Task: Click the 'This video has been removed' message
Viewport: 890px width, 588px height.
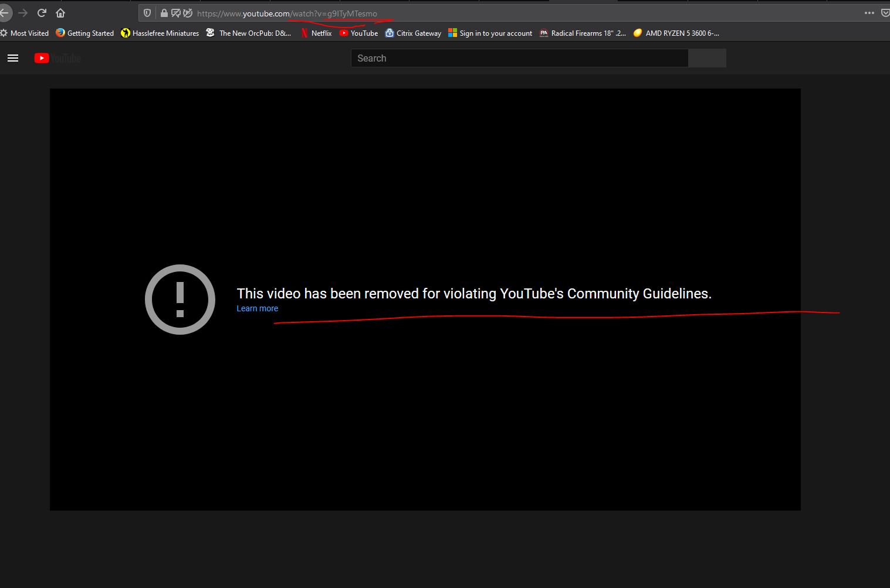Action: (474, 294)
